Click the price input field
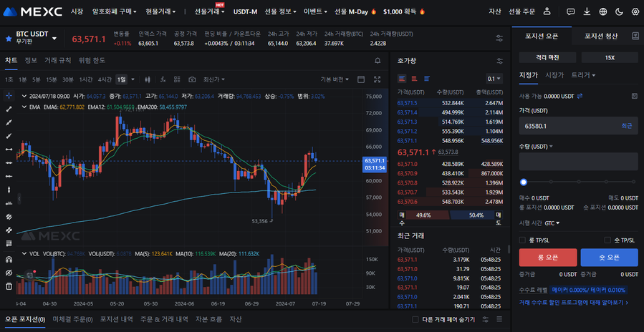Viewport: 644px width, 332px height. (x=578, y=126)
